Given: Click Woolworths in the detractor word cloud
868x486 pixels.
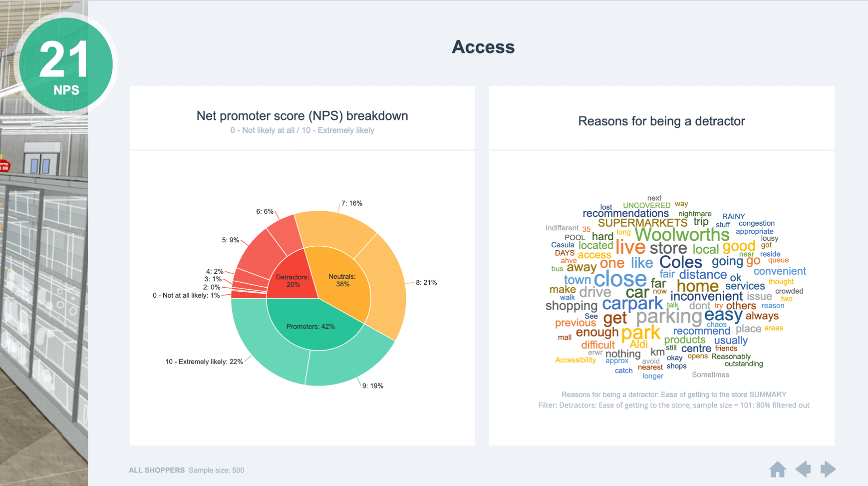Looking at the screenshot, I should pyautogui.click(x=683, y=234).
